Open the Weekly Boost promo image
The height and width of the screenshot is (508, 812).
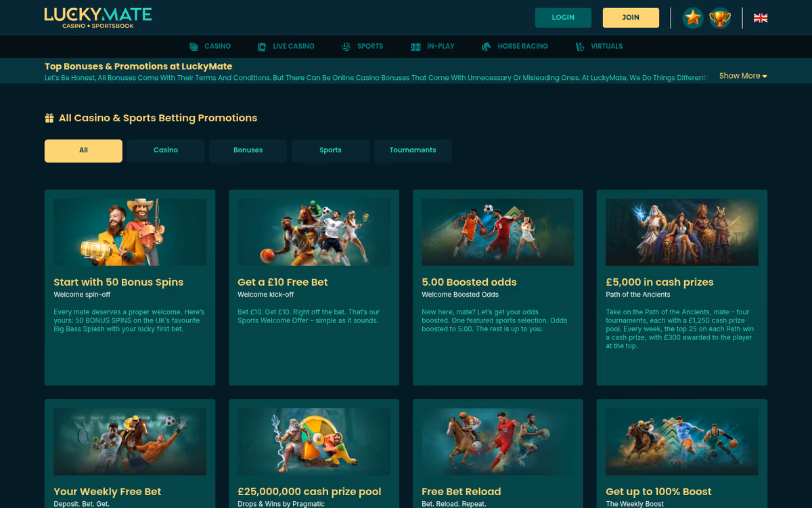click(682, 442)
